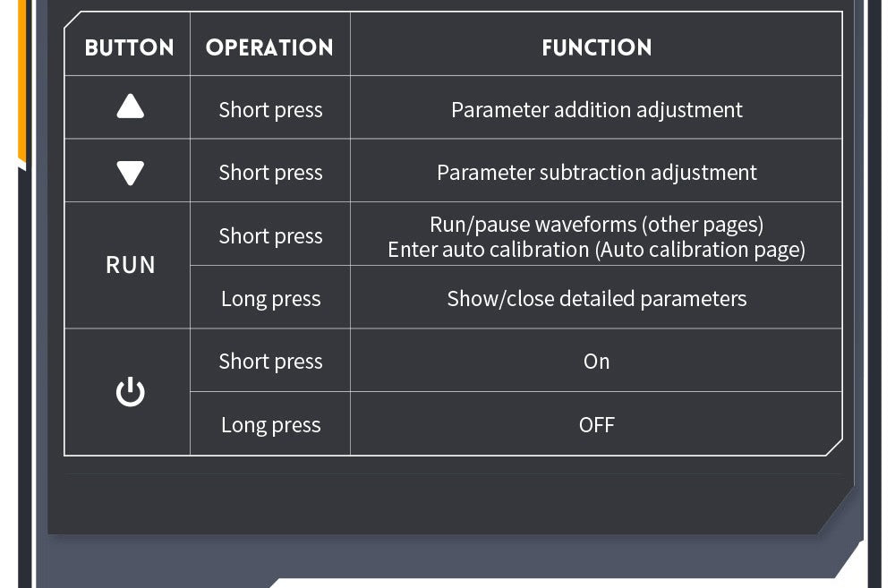The height and width of the screenshot is (588, 895).
Task: Click the Run/pause waveforms (other pages) line
Action: (x=596, y=225)
